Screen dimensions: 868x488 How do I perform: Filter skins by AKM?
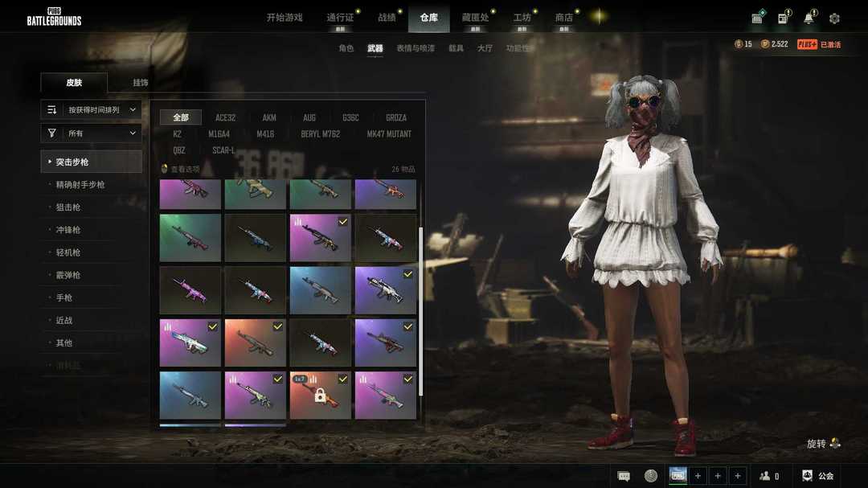click(x=269, y=117)
